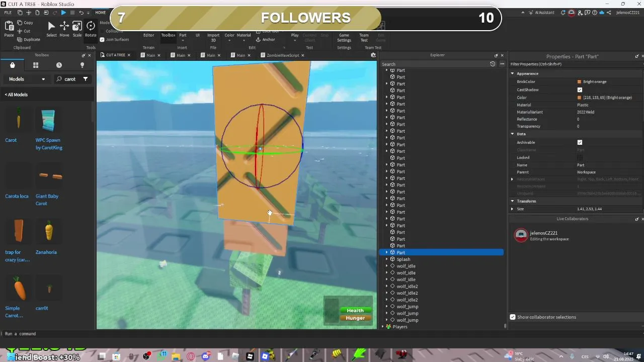Toggle the Join Surfaces checkbox
The height and width of the screenshot is (362, 644).
coord(102,40)
